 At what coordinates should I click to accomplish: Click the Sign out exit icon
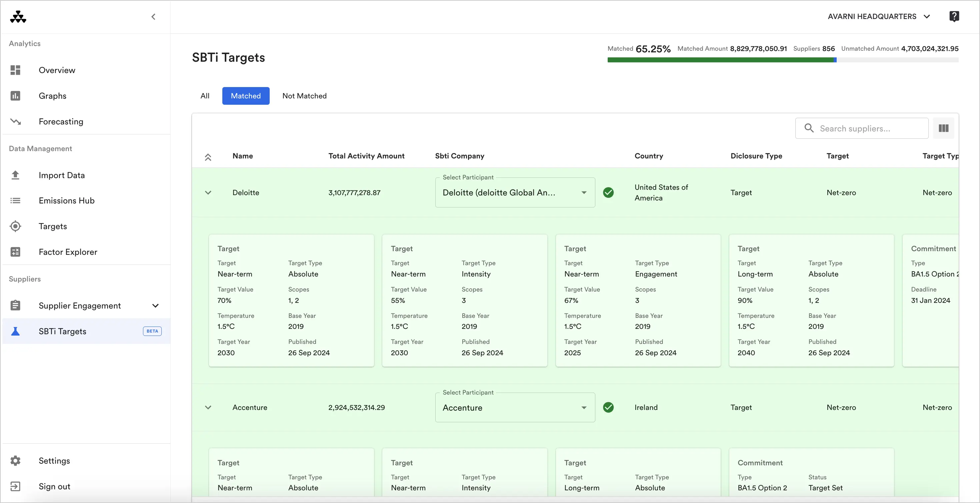coord(15,486)
